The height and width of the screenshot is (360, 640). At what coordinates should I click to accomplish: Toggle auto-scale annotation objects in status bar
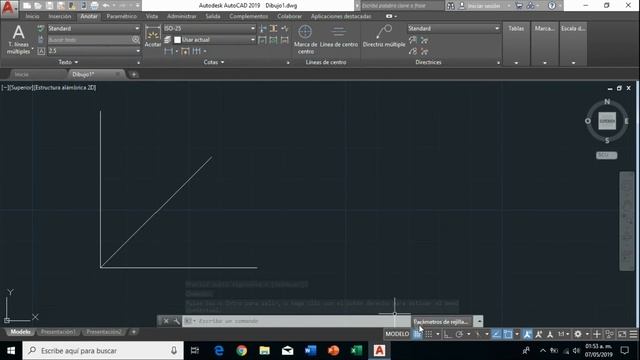[x=538, y=334]
